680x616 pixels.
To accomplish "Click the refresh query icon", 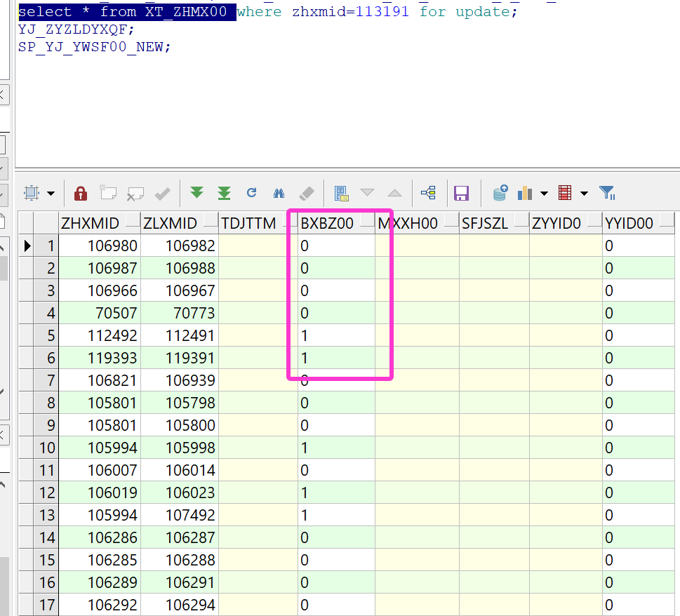I will (251, 193).
